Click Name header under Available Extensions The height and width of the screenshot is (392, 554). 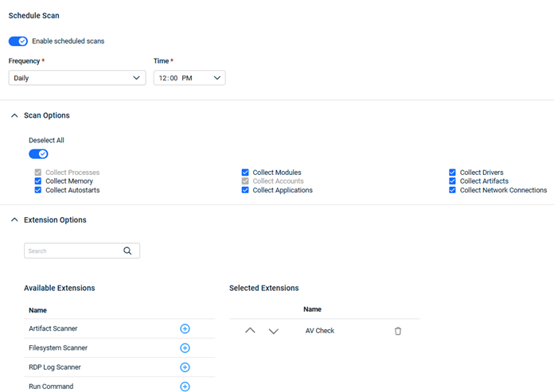coord(37,310)
